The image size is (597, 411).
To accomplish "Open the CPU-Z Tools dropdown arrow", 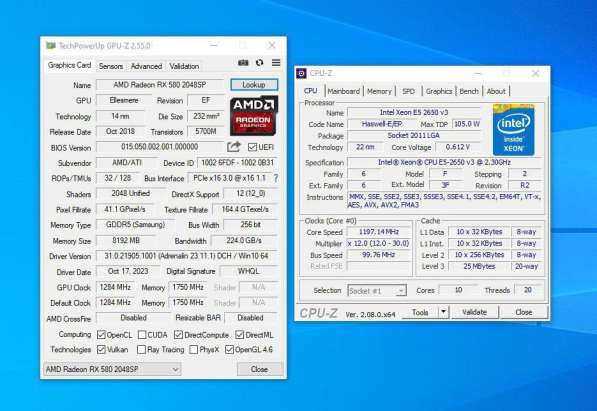I will pyautogui.click(x=444, y=312).
